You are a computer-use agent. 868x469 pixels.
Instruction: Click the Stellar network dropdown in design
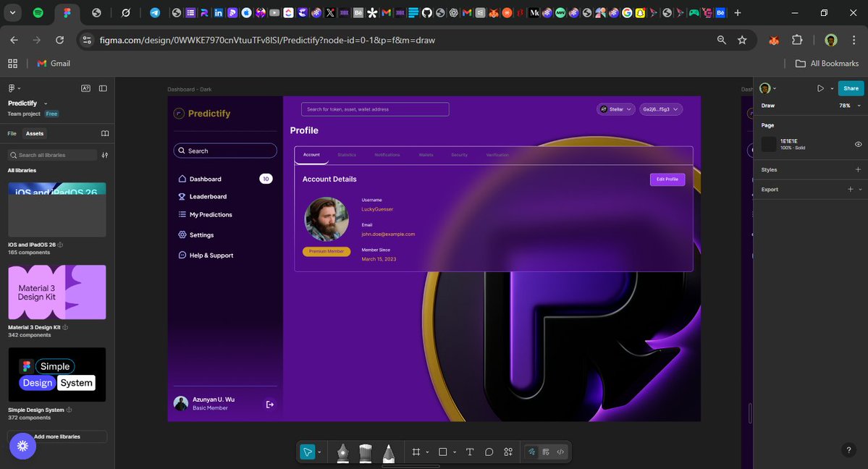[615, 109]
